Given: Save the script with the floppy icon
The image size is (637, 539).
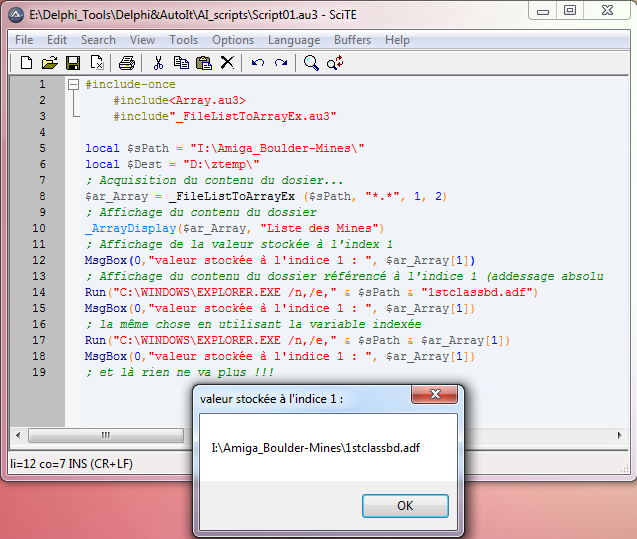Looking at the screenshot, I should (x=73, y=63).
